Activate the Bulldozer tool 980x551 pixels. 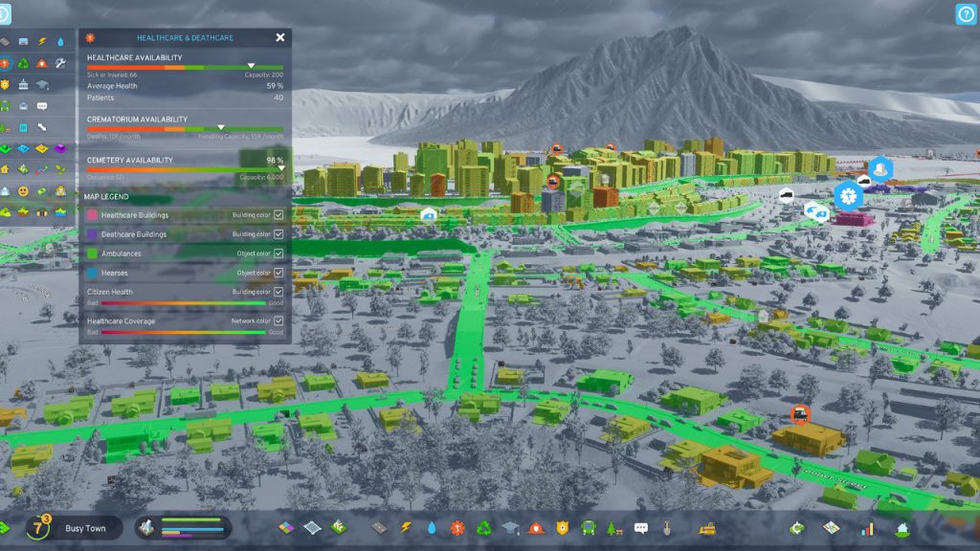tap(707, 528)
